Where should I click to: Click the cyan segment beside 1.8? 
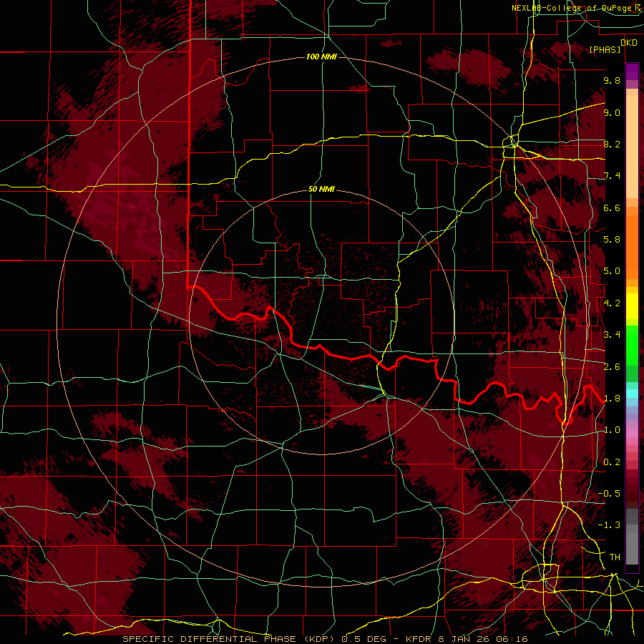coord(632,394)
